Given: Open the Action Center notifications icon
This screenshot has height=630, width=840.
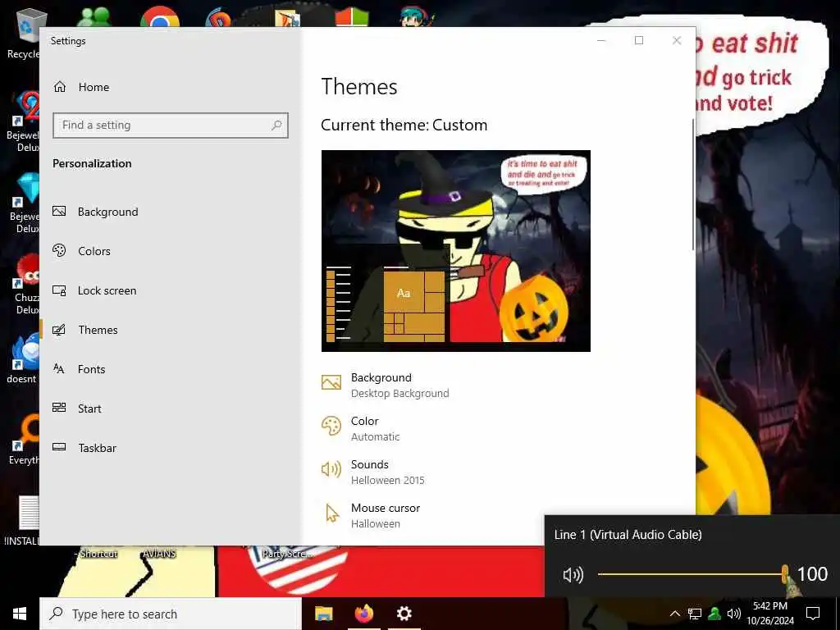Looking at the screenshot, I should [x=813, y=614].
